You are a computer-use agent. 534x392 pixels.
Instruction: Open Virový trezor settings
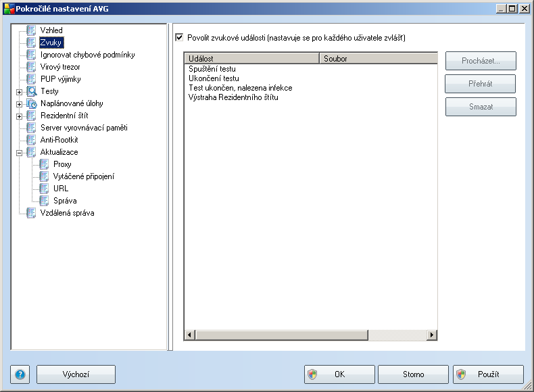(x=60, y=67)
